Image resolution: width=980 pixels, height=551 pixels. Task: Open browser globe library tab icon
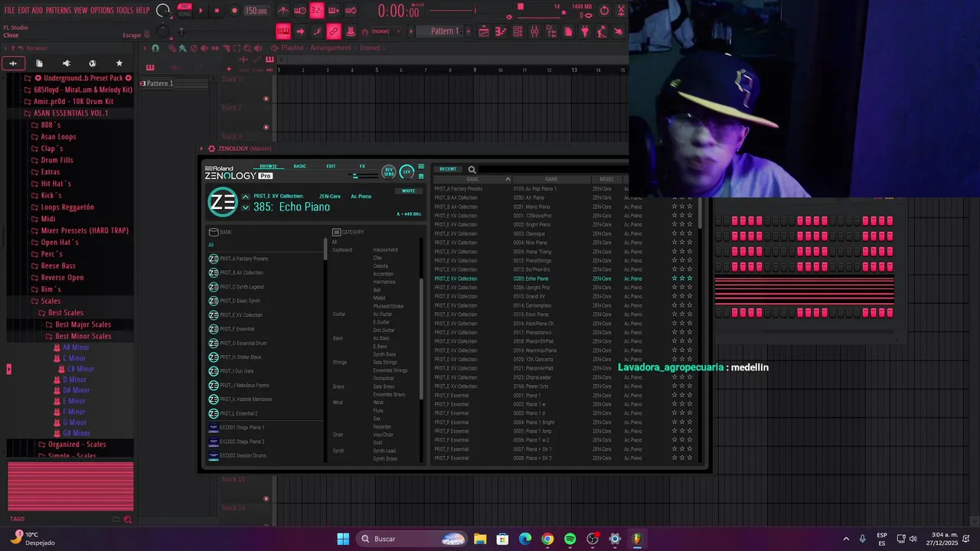[x=93, y=64]
